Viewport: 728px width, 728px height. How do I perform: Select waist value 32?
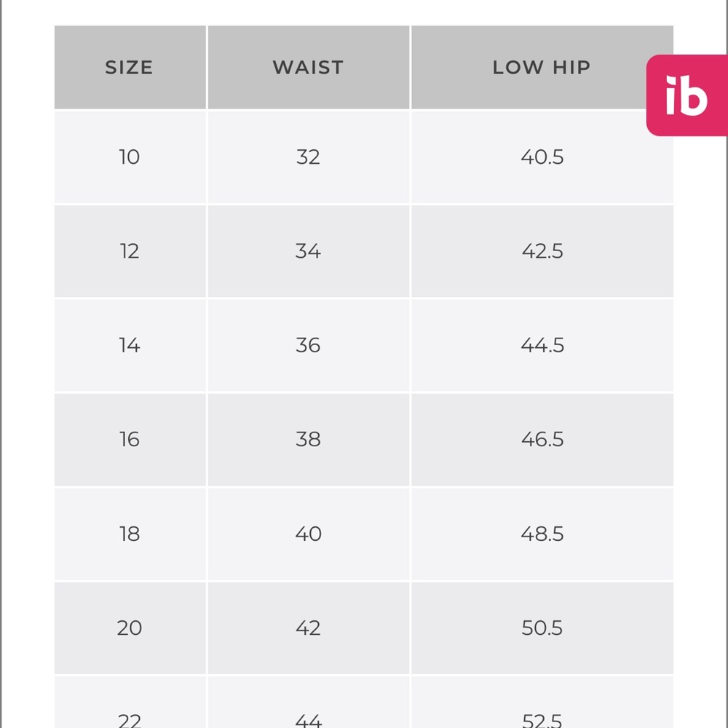tap(308, 157)
